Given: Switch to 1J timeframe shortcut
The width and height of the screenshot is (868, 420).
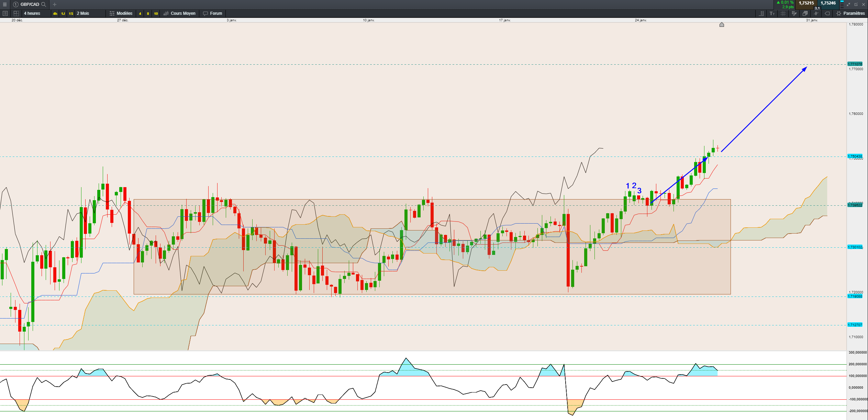Looking at the screenshot, I should click(x=63, y=14).
